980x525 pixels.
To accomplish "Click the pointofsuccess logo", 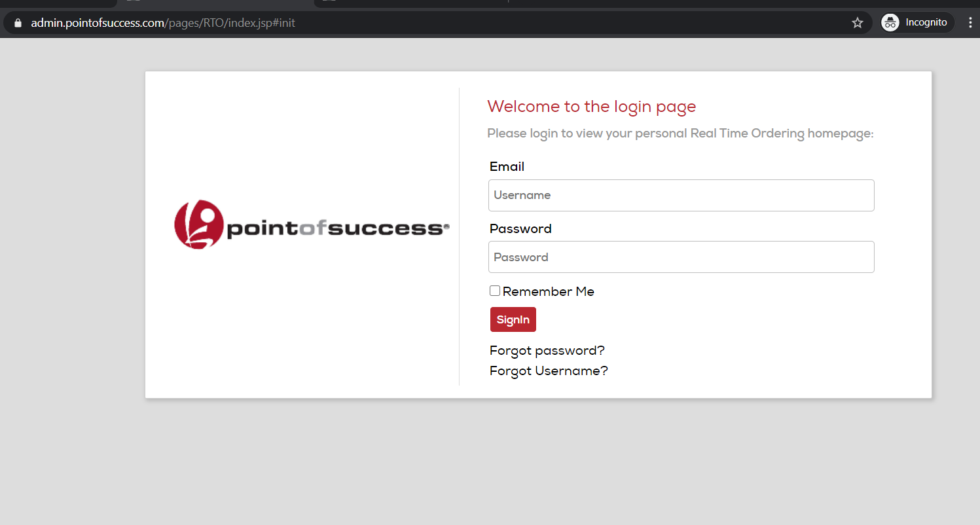I will 312,225.
